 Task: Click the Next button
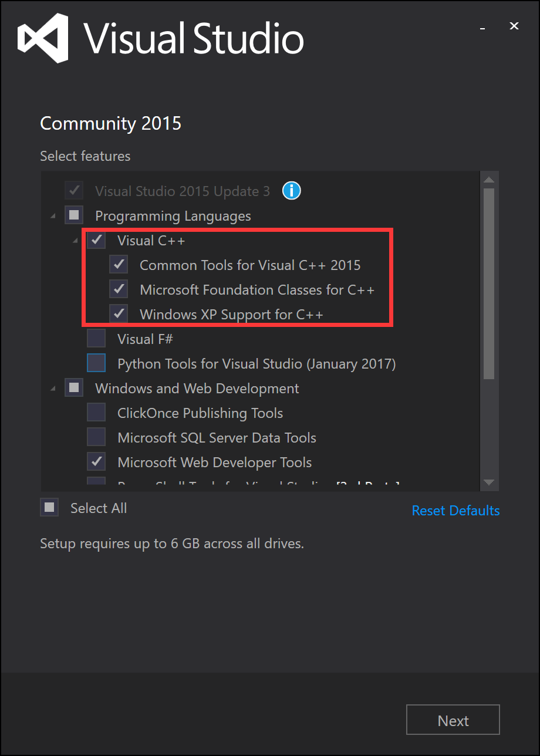point(453,720)
